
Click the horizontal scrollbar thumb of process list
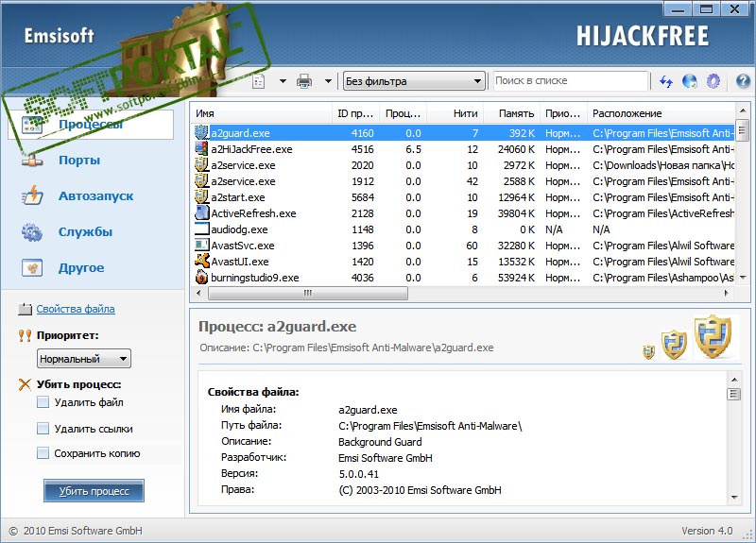[308, 293]
